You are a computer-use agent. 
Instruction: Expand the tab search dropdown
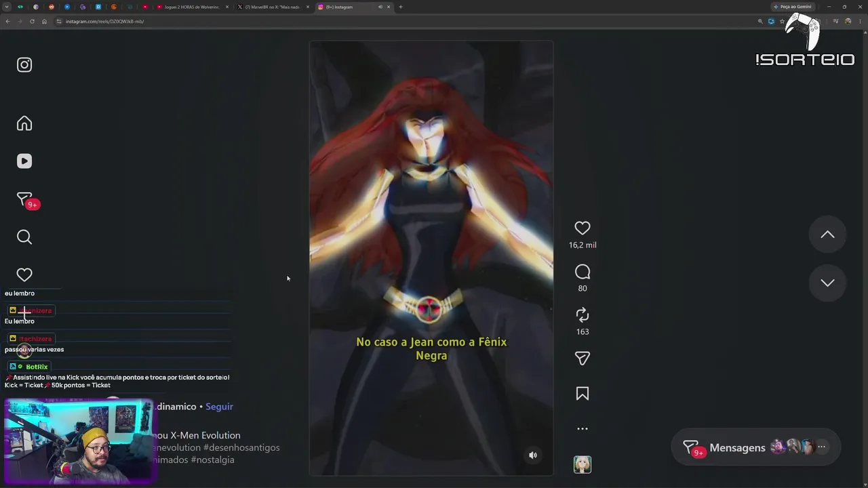(x=7, y=7)
